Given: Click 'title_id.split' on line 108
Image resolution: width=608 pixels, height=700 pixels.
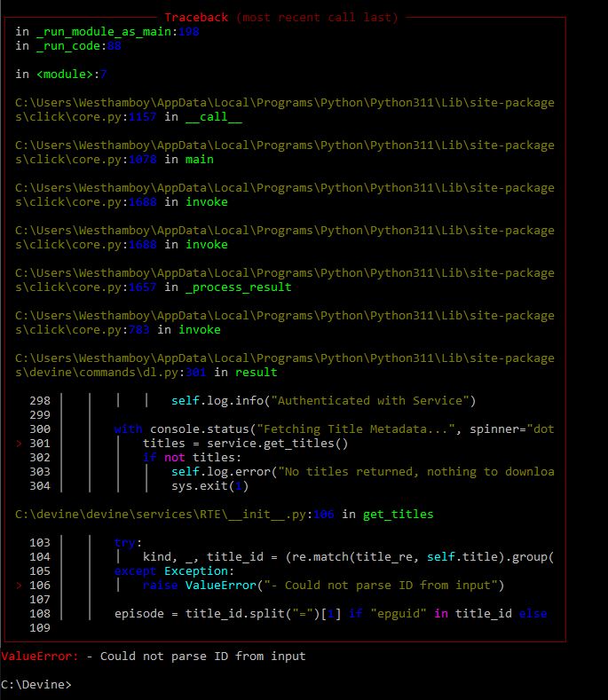Looking at the screenshot, I should point(234,614).
